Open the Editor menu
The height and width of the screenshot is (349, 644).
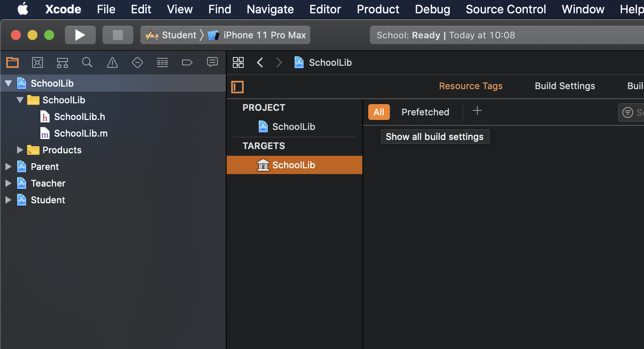click(x=325, y=9)
